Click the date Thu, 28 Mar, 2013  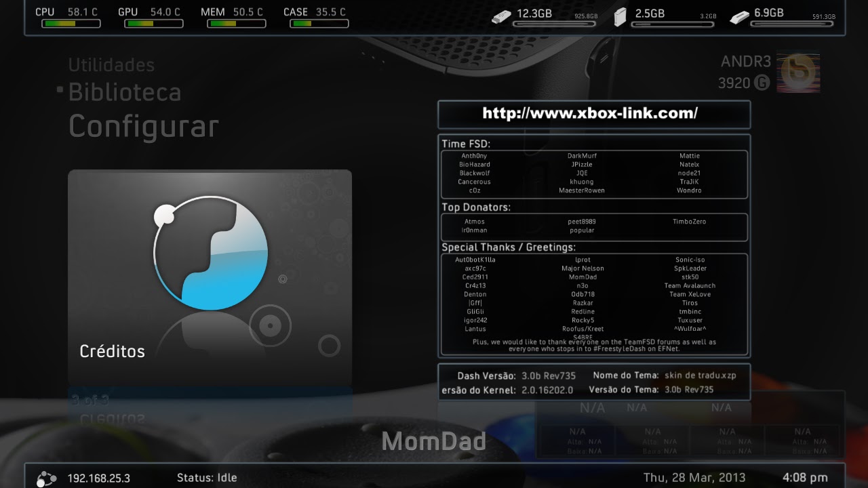(x=694, y=478)
